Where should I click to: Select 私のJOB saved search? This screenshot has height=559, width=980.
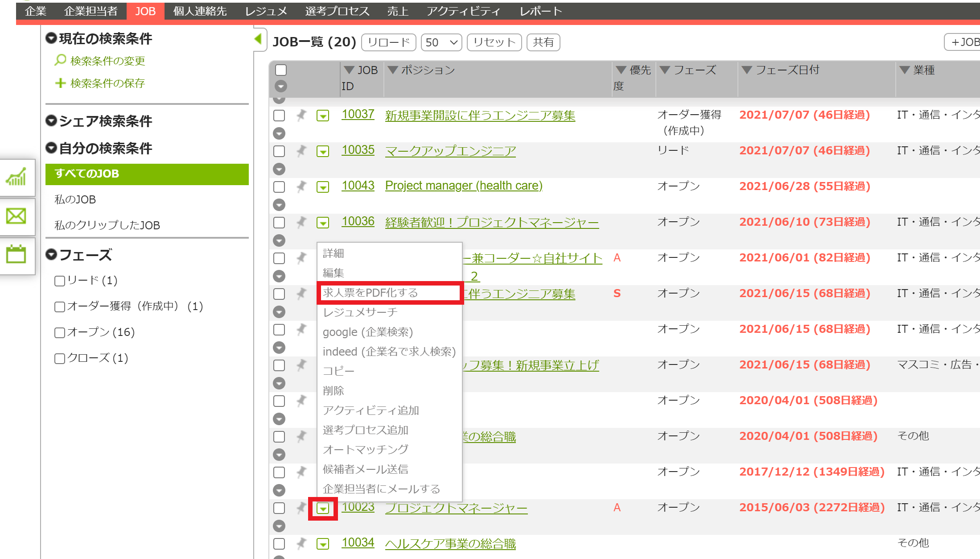coord(75,199)
